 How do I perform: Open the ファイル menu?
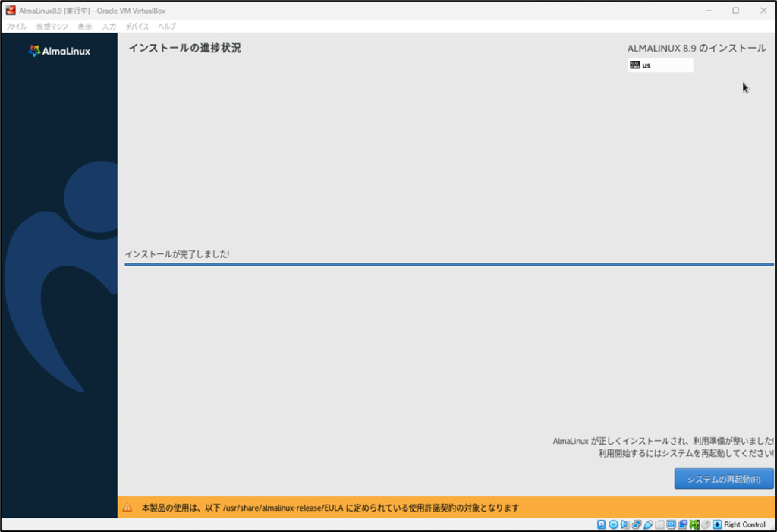pos(16,27)
